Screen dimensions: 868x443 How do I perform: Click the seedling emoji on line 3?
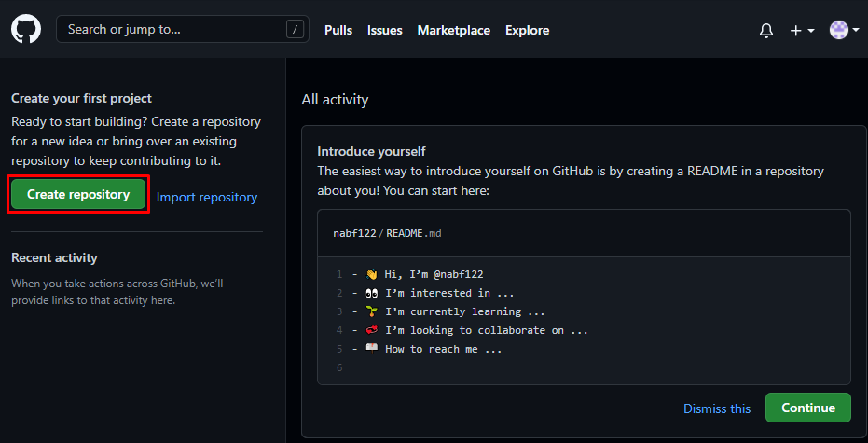371,311
